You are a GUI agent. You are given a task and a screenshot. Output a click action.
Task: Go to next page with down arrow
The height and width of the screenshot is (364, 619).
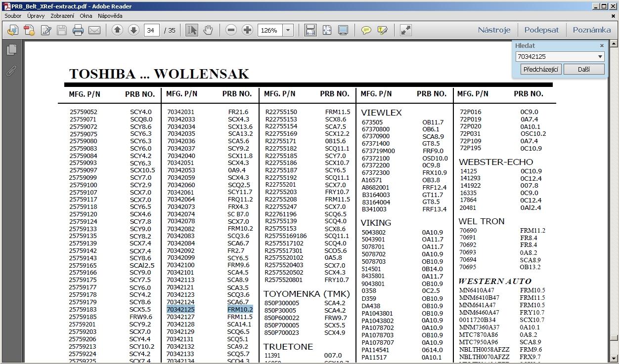coord(133,30)
